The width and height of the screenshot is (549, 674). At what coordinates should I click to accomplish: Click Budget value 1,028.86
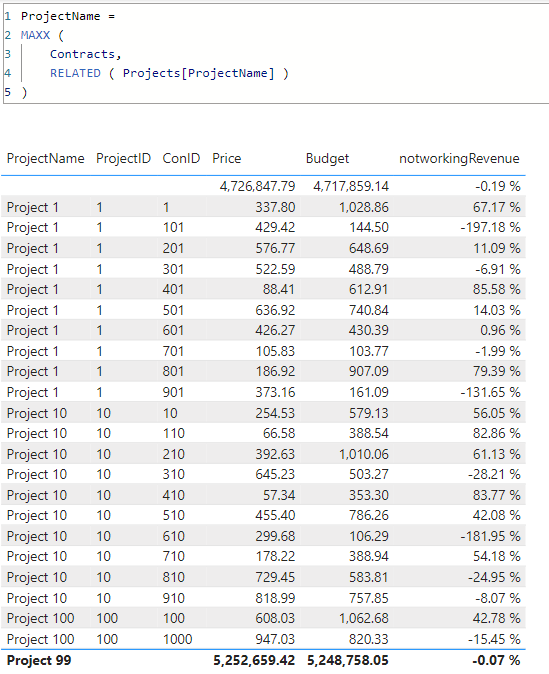tap(363, 207)
